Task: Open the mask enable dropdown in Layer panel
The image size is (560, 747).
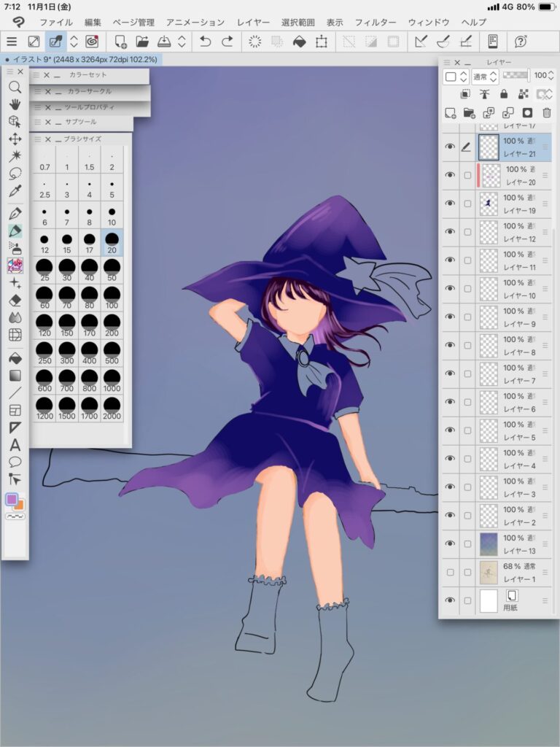Action: click(x=544, y=94)
